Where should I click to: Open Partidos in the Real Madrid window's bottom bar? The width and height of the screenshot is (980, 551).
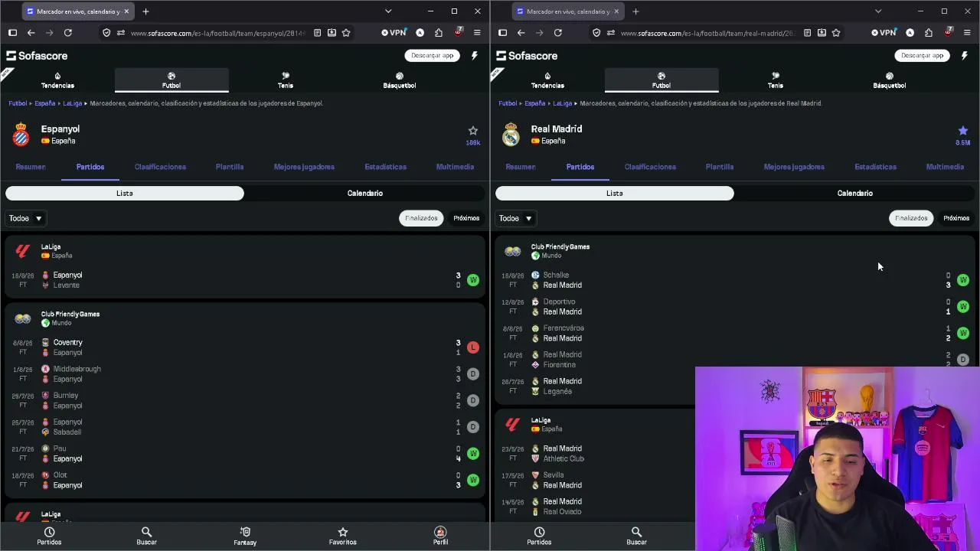539,536
